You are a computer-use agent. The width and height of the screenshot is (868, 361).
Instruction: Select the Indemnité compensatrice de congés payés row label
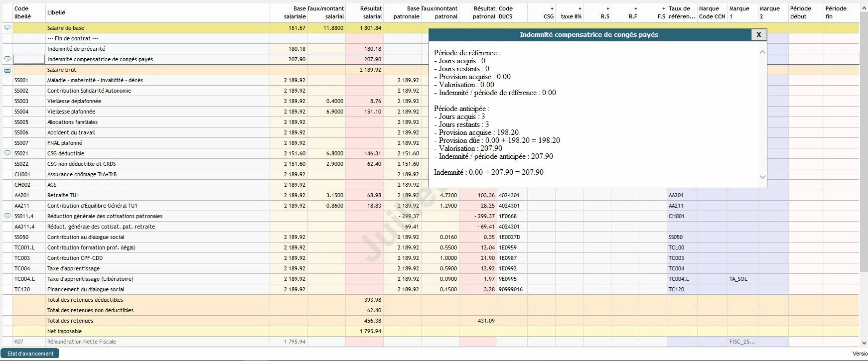pos(100,59)
